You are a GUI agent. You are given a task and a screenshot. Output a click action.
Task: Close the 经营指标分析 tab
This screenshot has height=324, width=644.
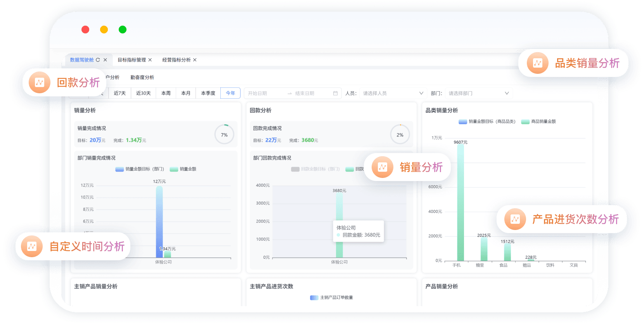click(195, 60)
